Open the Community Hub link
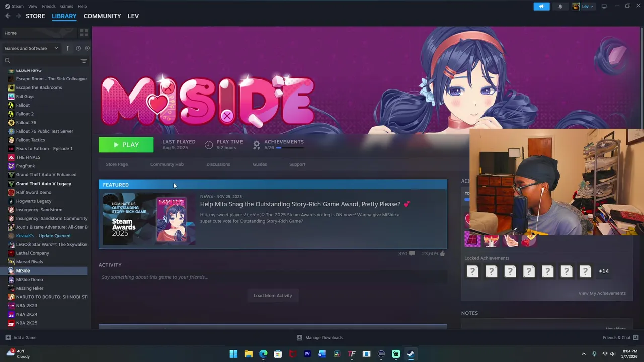Viewport: 644px width, 362px height. (167, 164)
